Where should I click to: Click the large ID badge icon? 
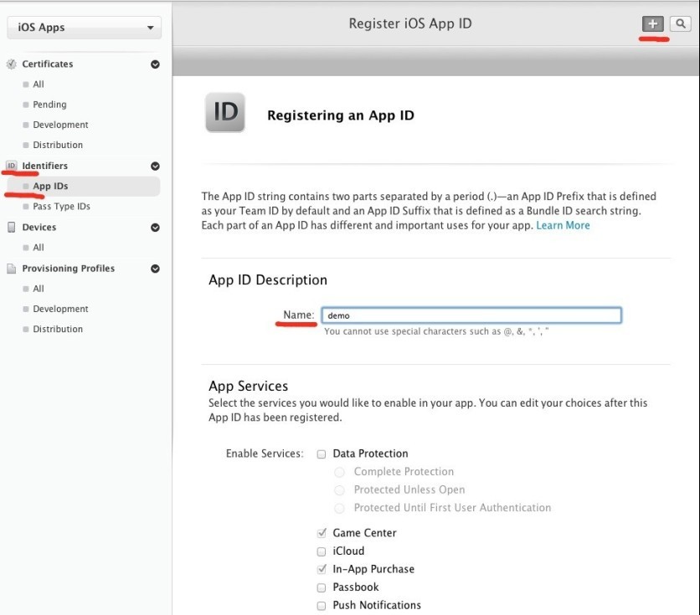tap(225, 112)
